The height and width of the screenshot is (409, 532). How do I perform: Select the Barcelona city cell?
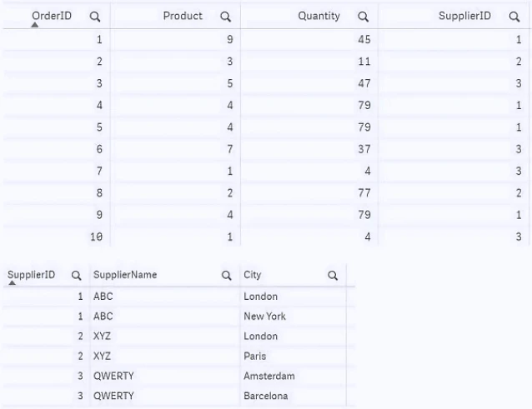tap(265, 397)
